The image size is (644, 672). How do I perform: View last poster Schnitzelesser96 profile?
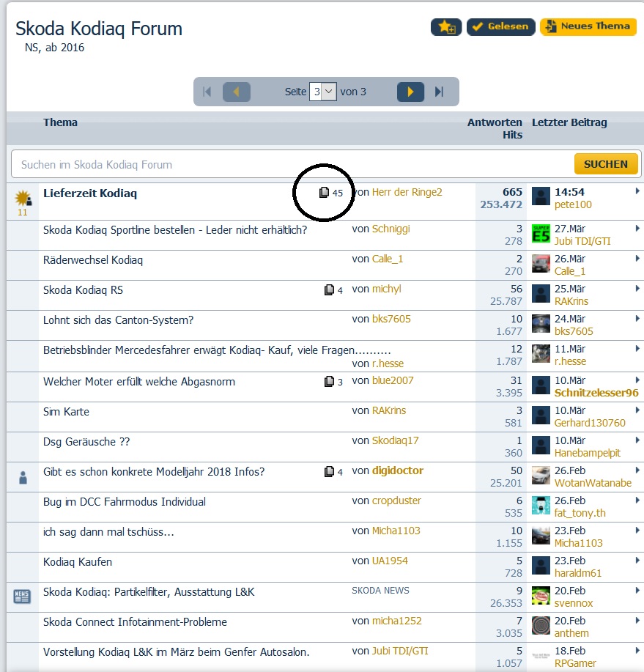pos(596,393)
